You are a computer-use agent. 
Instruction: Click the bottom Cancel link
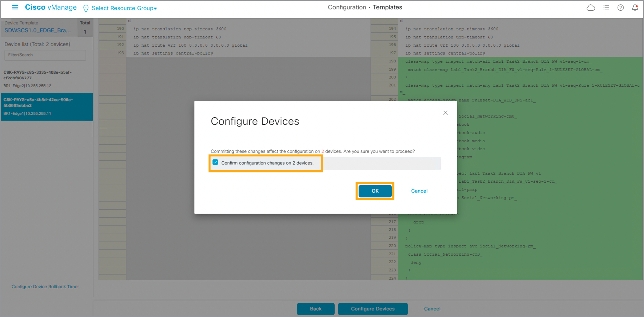[x=432, y=309]
